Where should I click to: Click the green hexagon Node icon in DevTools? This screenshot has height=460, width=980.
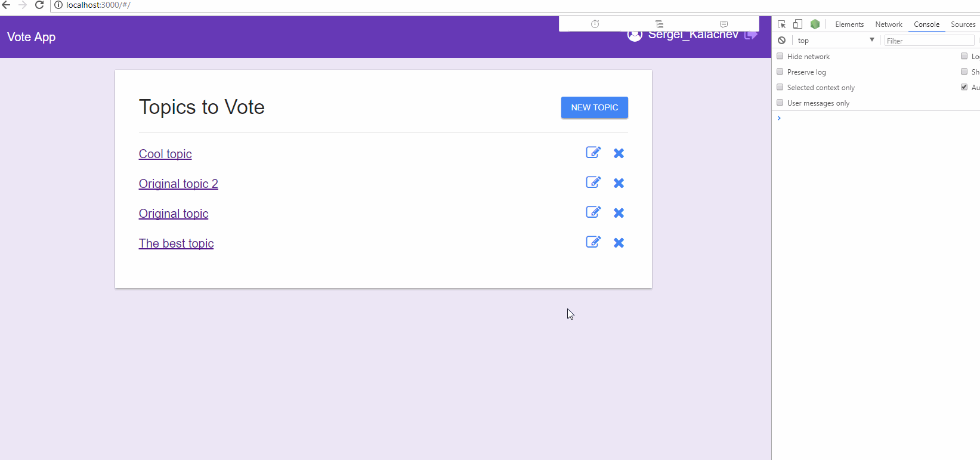(815, 24)
